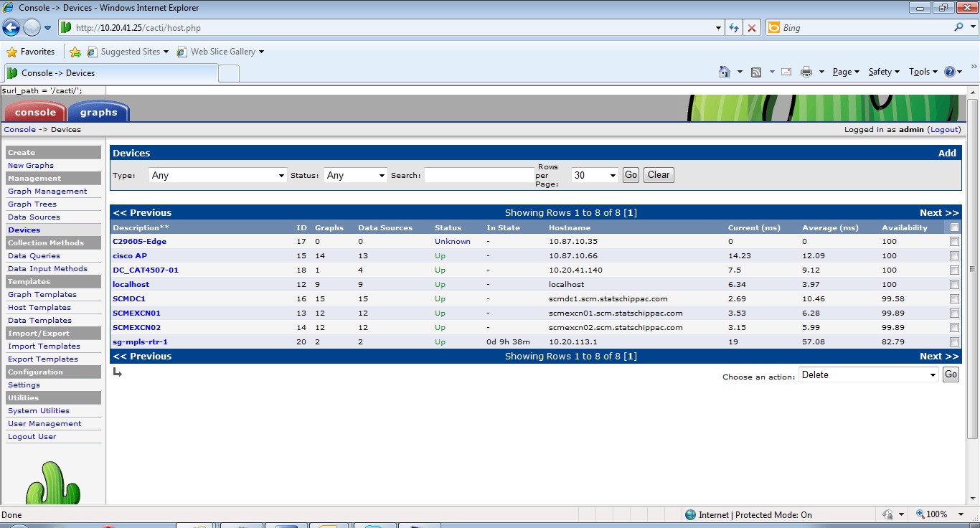980x528 pixels.
Task: Expand the address bar history dropdown
Action: tap(719, 28)
